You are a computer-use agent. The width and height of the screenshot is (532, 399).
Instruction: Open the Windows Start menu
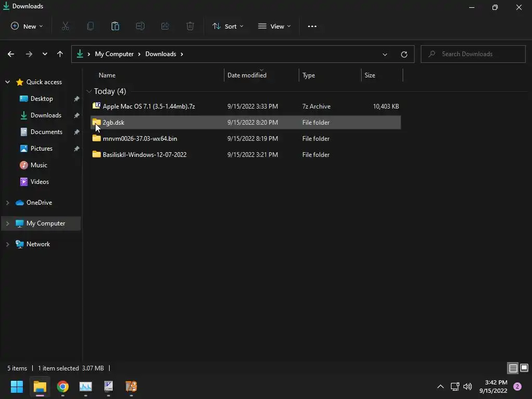click(17, 387)
